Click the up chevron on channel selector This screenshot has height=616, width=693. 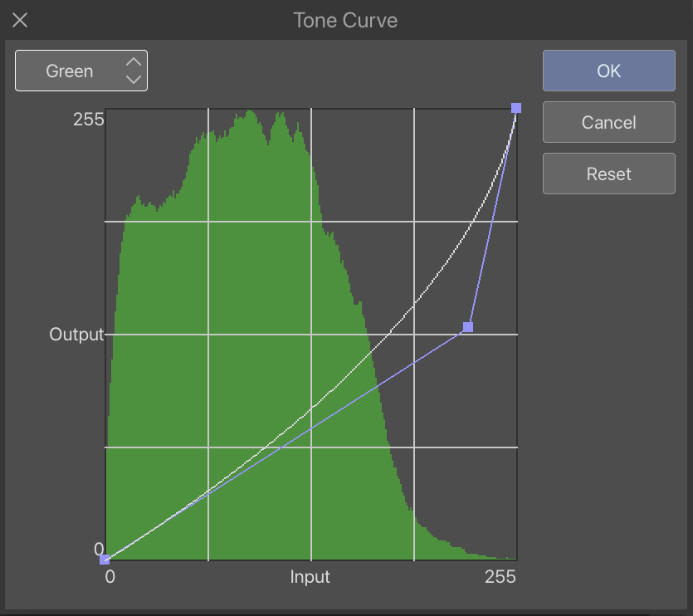click(133, 62)
